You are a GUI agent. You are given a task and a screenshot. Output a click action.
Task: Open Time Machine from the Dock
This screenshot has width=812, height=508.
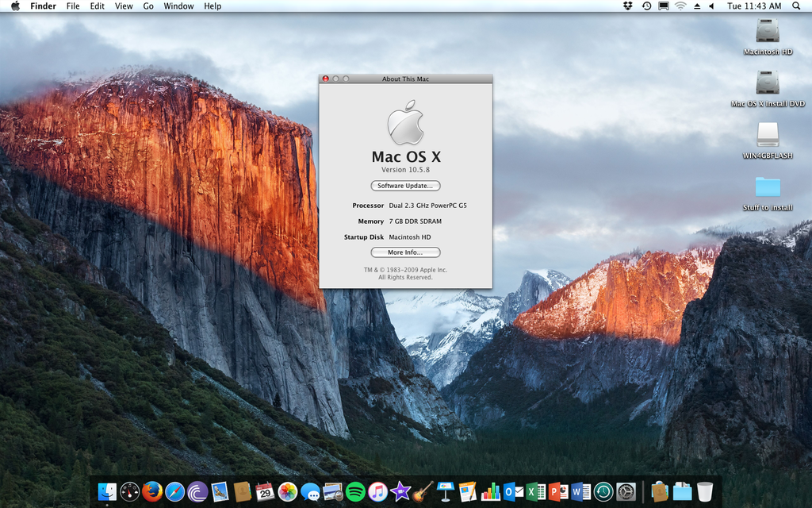pos(603,491)
